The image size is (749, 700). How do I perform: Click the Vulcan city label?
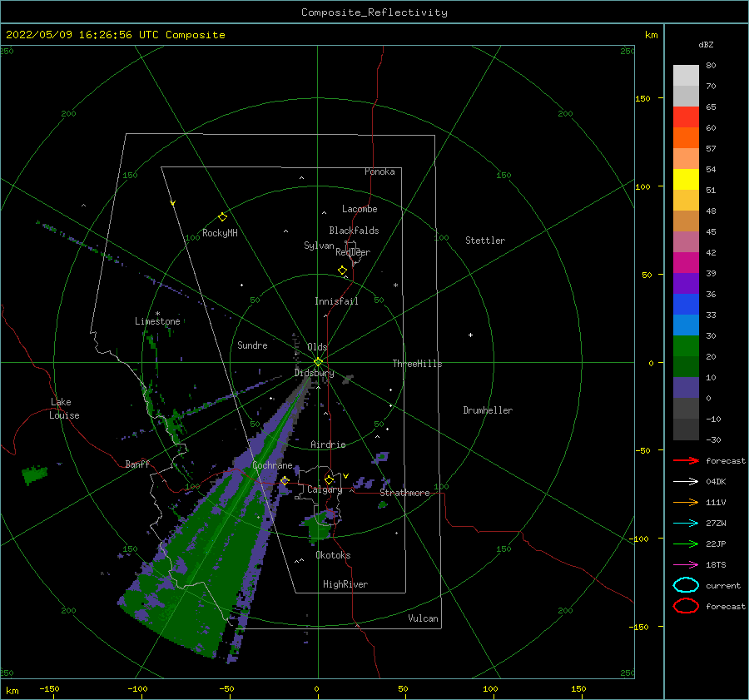(x=423, y=618)
